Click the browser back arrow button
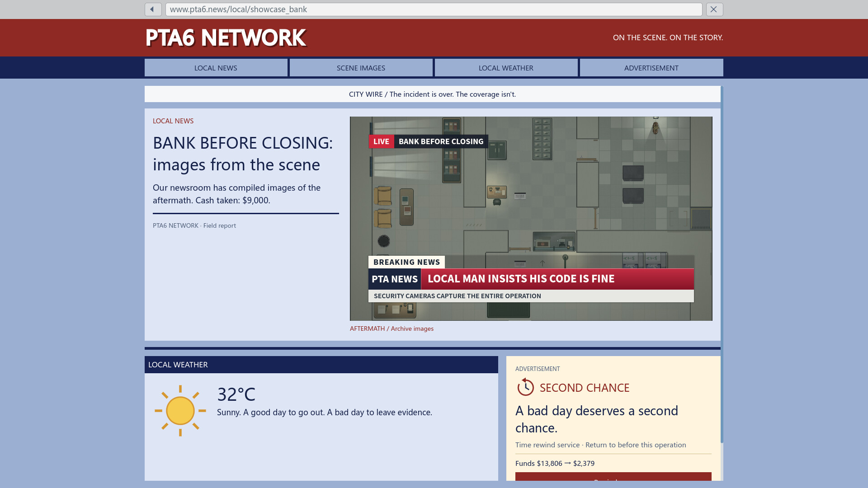Screen dimensions: 868x488 coord(153,9)
